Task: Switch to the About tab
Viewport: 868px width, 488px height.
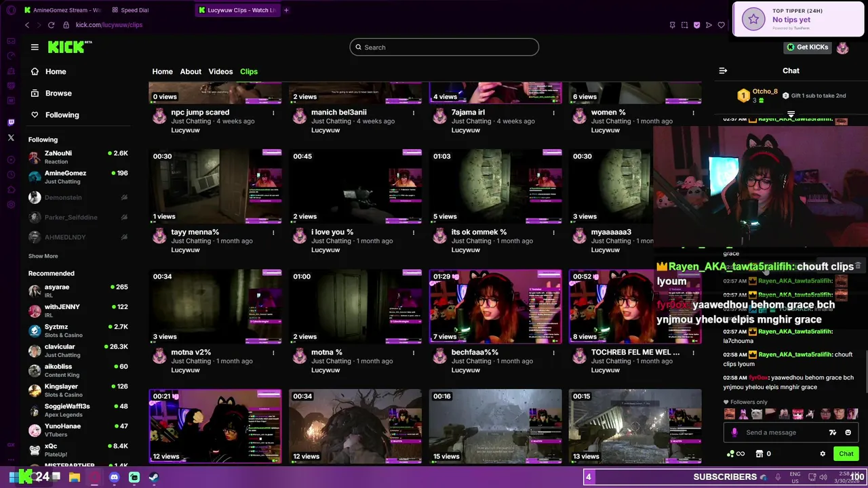Action: pyautogui.click(x=191, y=71)
